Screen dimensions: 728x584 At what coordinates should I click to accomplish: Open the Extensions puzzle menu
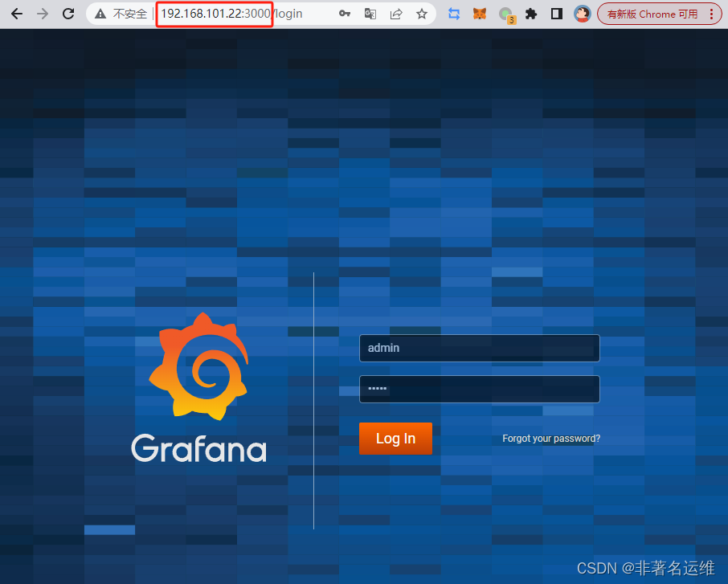point(531,14)
